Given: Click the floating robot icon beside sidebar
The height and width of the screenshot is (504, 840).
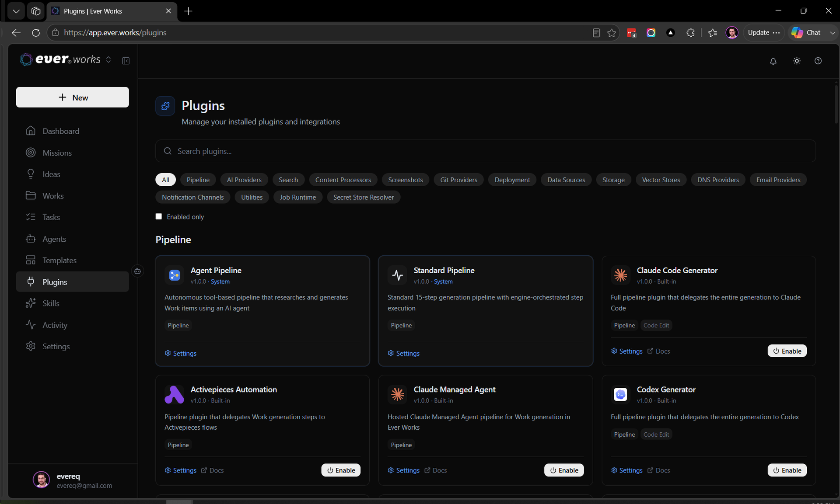Looking at the screenshot, I should [137, 271].
